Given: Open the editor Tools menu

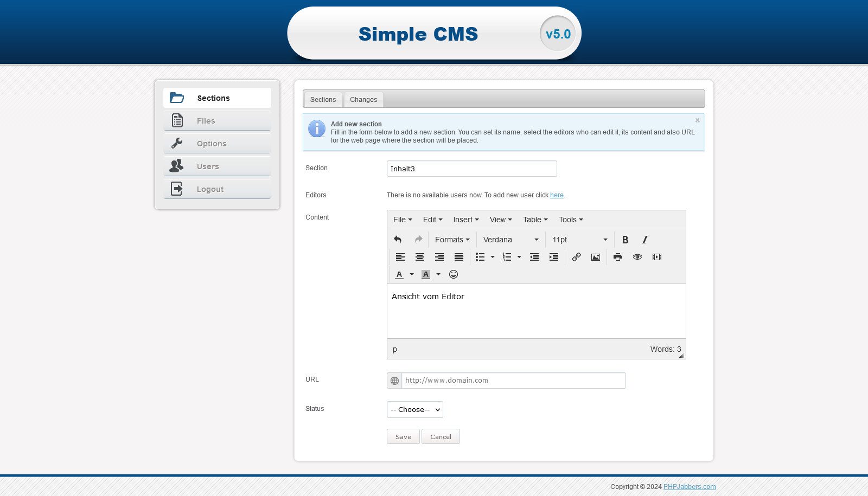Looking at the screenshot, I should (x=571, y=220).
